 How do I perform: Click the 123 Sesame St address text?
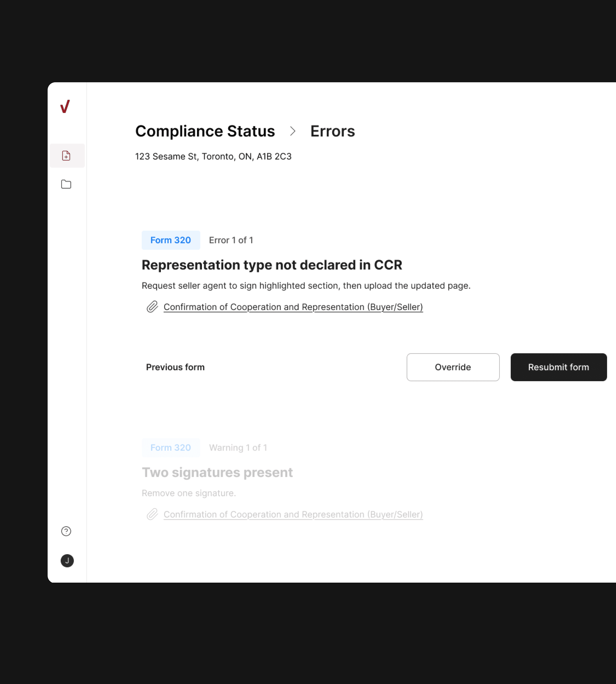pos(213,156)
